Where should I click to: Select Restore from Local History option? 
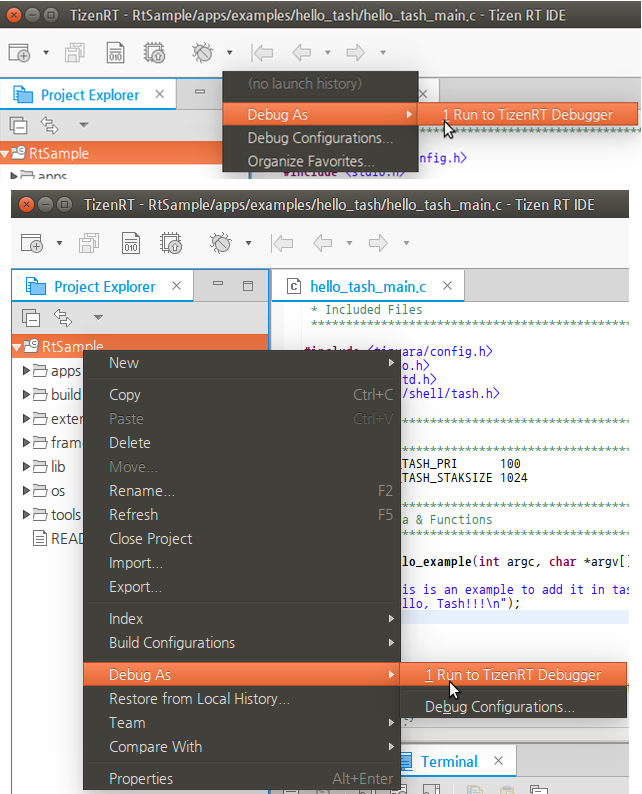(199, 698)
